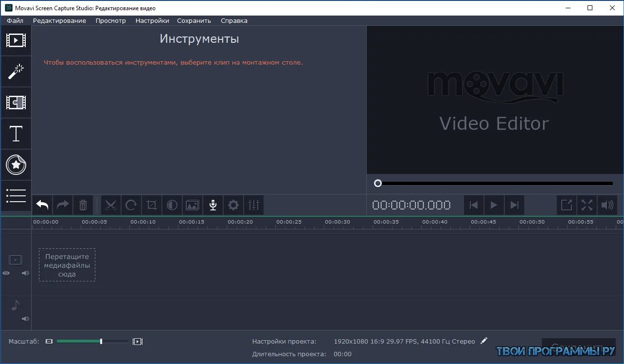624x364 pixels.
Task: Open the more tools list tab
Action: 16,195
